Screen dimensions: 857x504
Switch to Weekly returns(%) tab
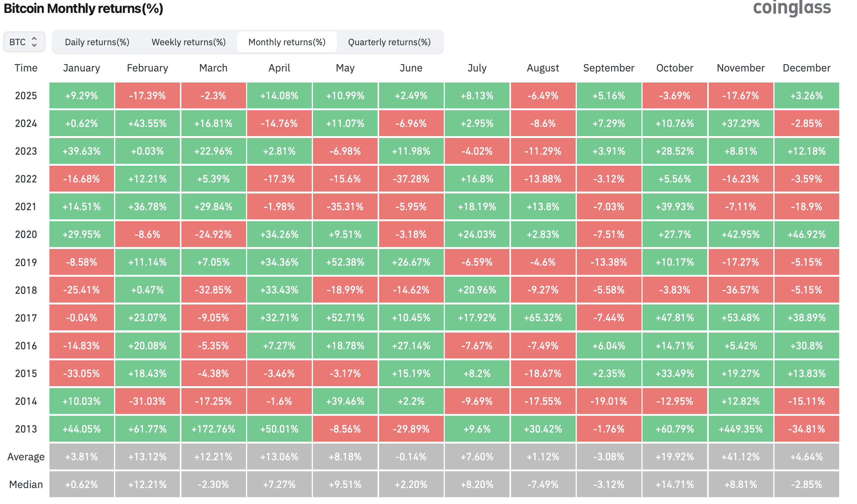(x=189, y=42)
